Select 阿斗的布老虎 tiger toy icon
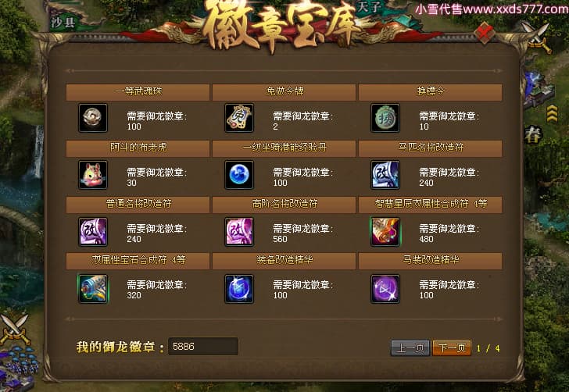Viewport: 569px width, 392px height. point(93,175)
